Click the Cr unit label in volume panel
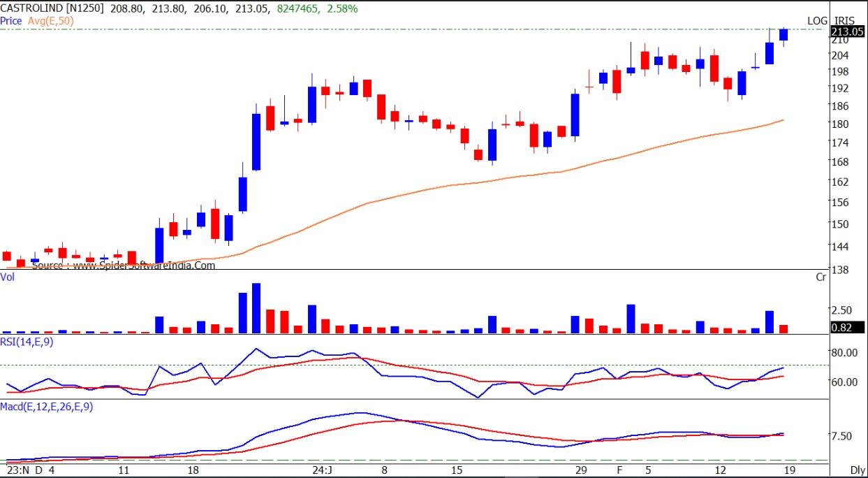The height and width of the screenshot is (478, 868). pyautogui.click(x=821, y=277)
